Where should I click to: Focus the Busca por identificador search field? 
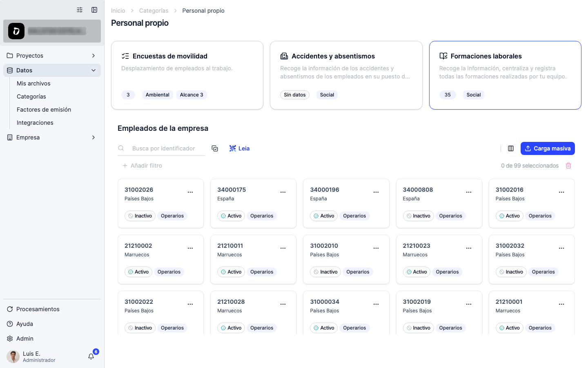[x=164, y=148]
